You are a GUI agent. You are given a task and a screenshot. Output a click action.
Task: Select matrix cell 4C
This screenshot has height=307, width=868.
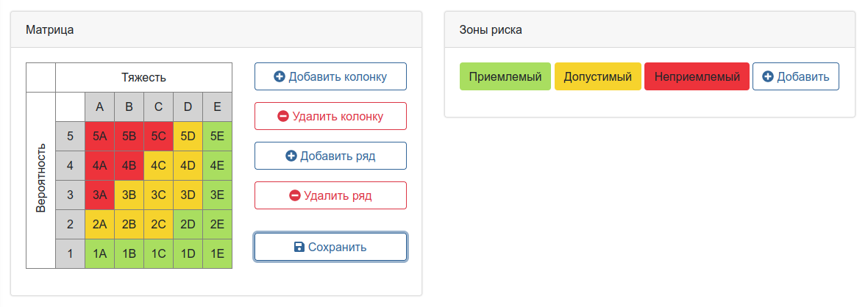tap(158, 165)
